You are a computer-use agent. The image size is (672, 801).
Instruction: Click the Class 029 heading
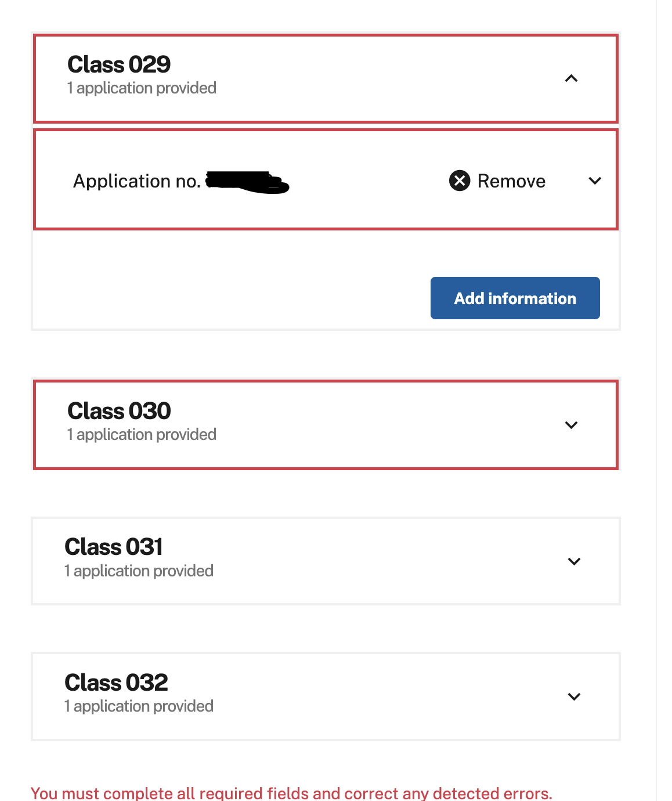coord(119,64)
